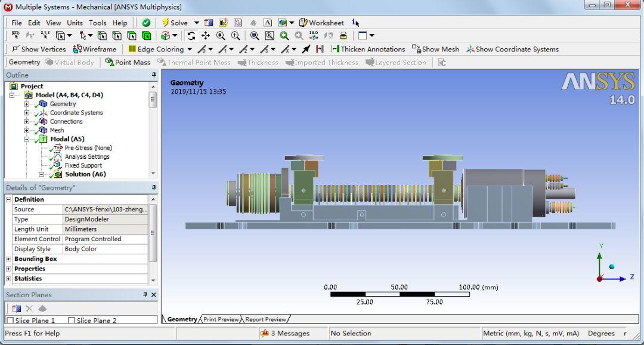Viewport: 644px width, 345px height.
Task: Switch to the Print Preview tab
Action: (x=221, y=319)
